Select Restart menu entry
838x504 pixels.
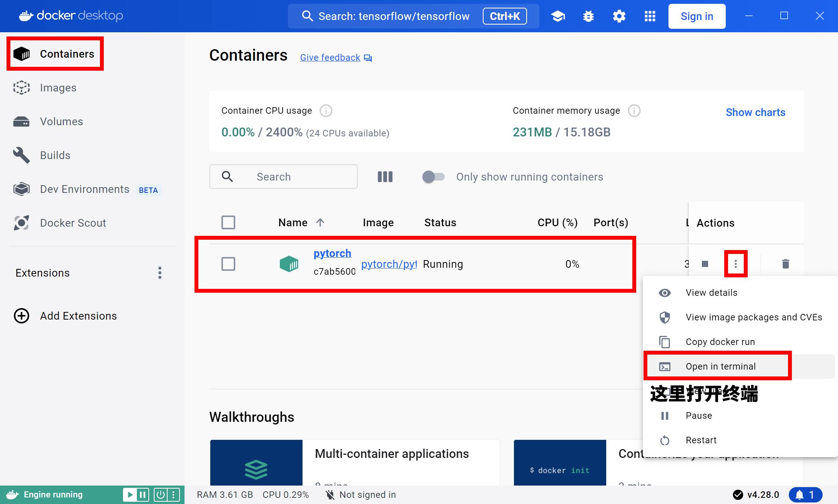pyautogui.click(x=740, y=440)
